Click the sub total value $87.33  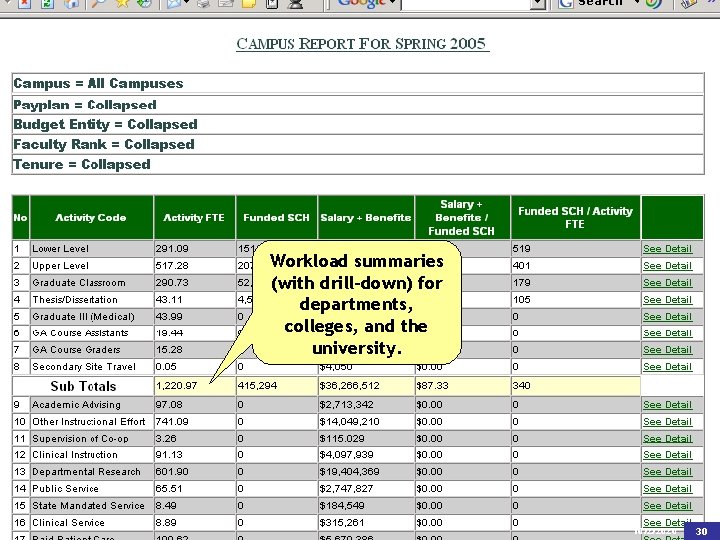coord(432,386)
